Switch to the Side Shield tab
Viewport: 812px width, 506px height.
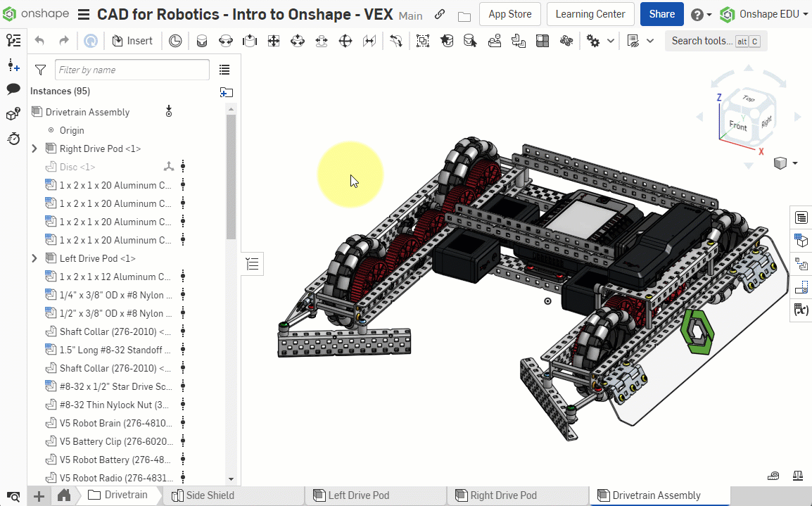(209, 495)
